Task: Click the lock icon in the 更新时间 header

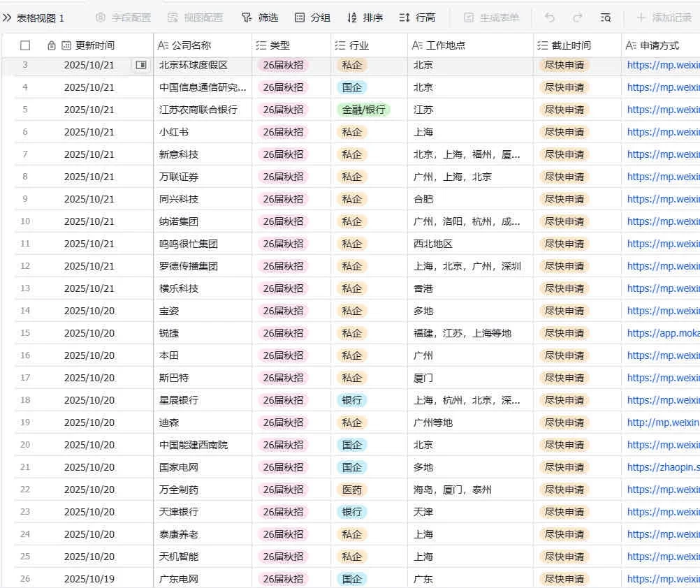Action: pyautogui.click(x=52, y=45)
